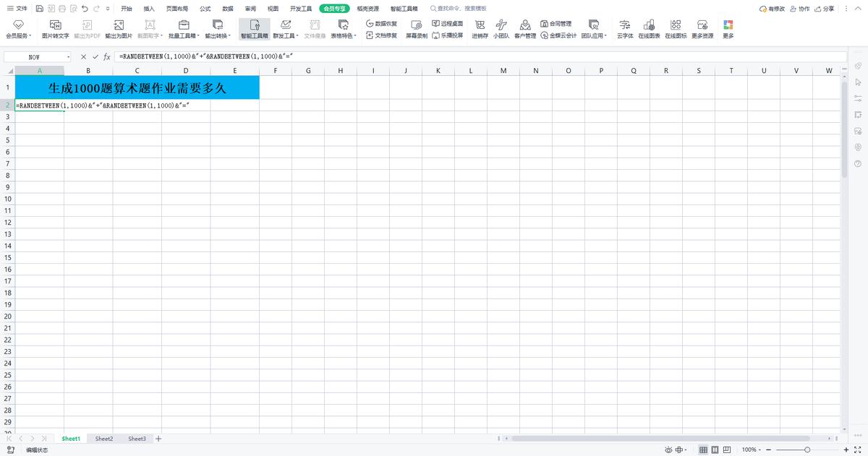
Task: Click 数据恢复 data recovery
Action: click(x=382, y=24)
